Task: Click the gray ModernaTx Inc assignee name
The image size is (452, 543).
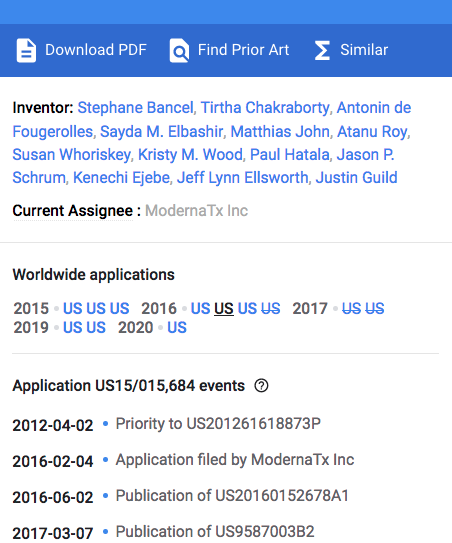Action: tap(196, 211)
